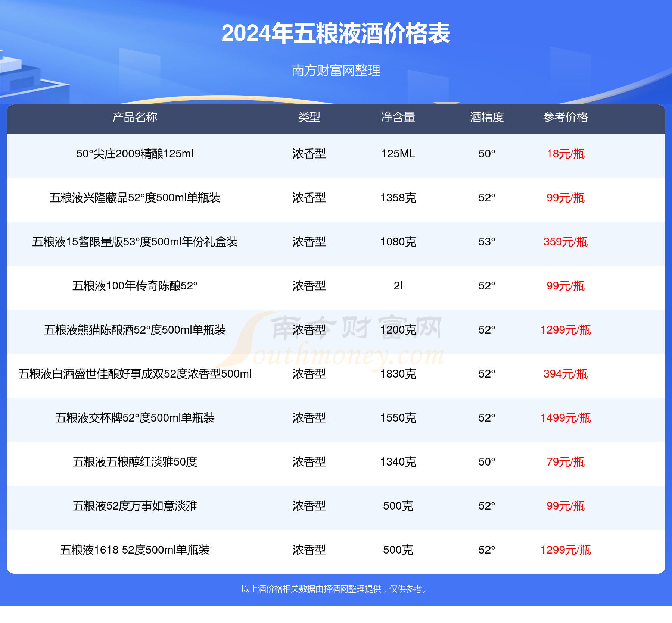Image resolution: width=672 pixels, height=623 pixels.
Task: Click product name "五粮液100年传奇陈酿52°"
Action: click(135, 286)
